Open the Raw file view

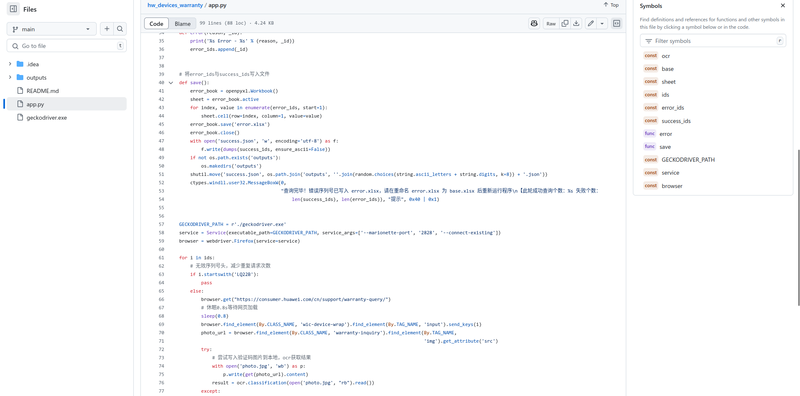click(551, 23)
